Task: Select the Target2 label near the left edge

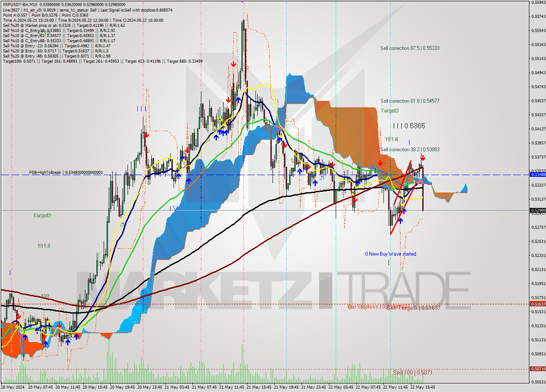Action: click(42, 216)
